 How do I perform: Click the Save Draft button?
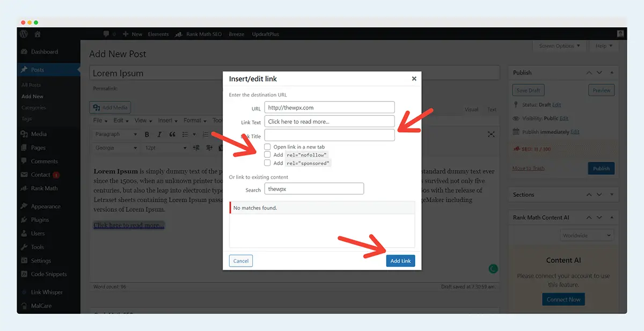click(x=529, y=90)
